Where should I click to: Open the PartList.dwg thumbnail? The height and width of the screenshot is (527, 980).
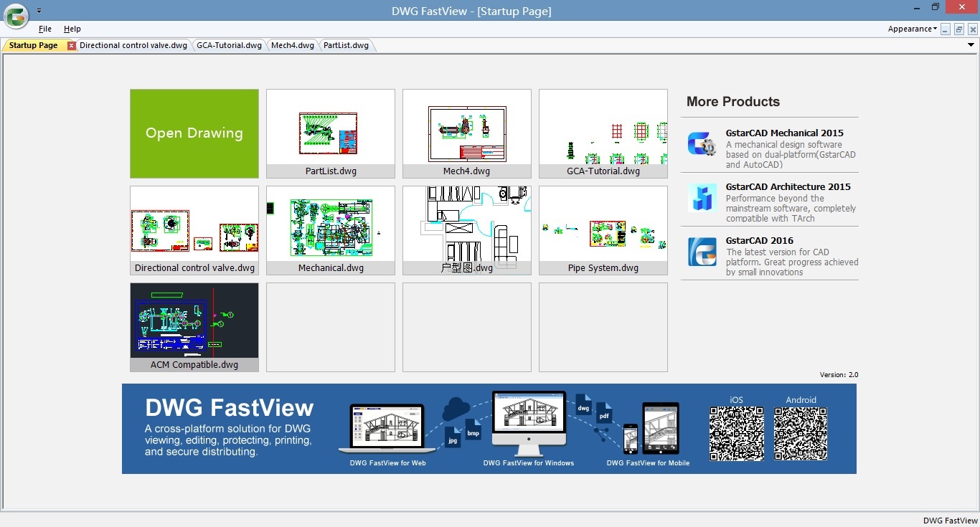click(x=331, y=133)
